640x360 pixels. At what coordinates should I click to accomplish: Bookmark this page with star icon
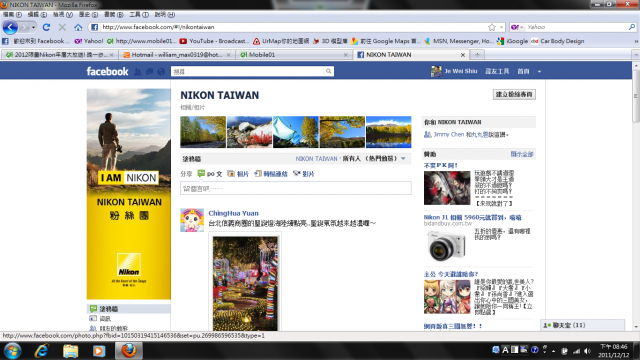[491, 27]
